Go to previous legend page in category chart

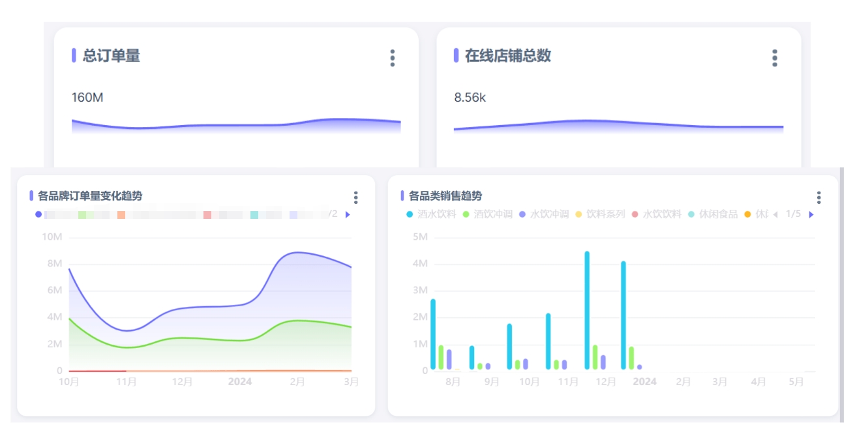(775, 215)
